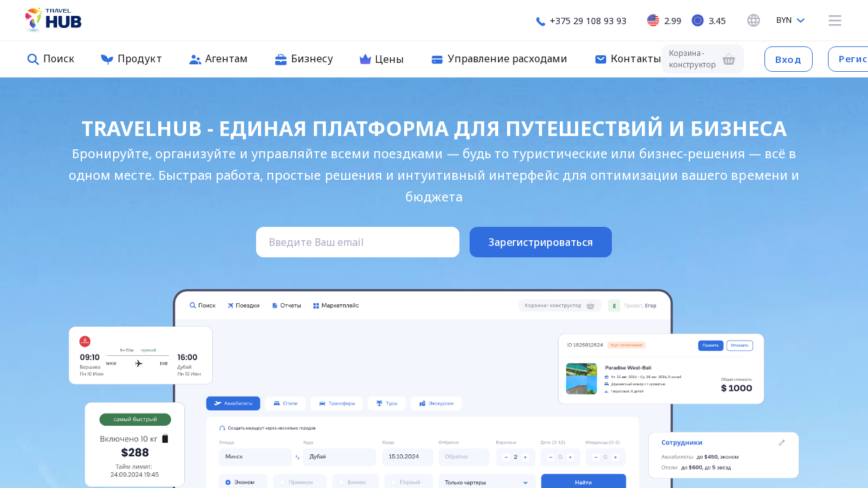
Task: Click Корзина-конструктор inside the preview mockup
Action: point(560,306)
